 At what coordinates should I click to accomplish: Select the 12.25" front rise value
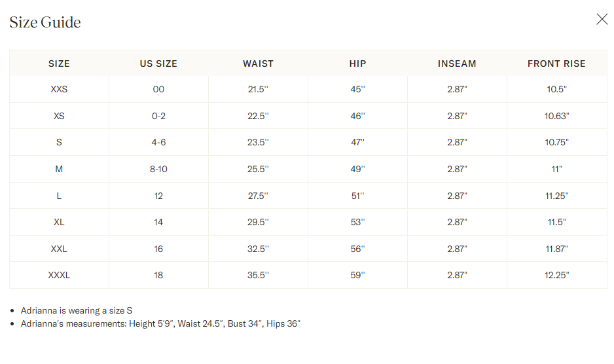point(556,275)
